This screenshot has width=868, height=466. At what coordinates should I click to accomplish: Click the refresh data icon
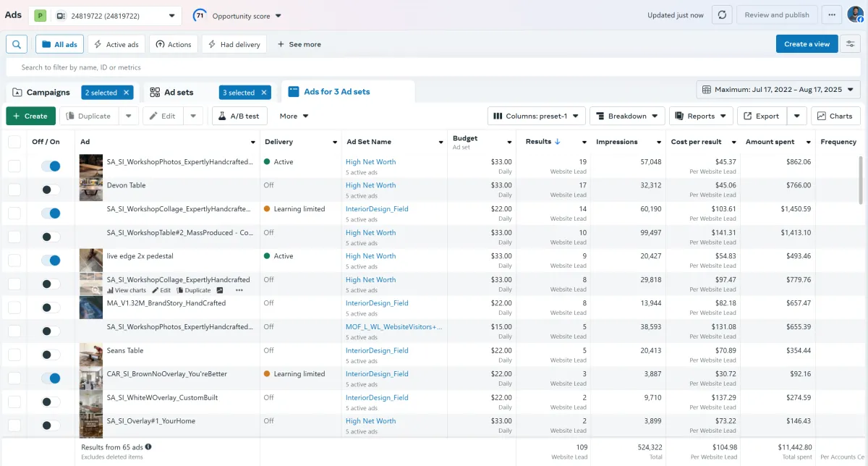click(721, 15)
